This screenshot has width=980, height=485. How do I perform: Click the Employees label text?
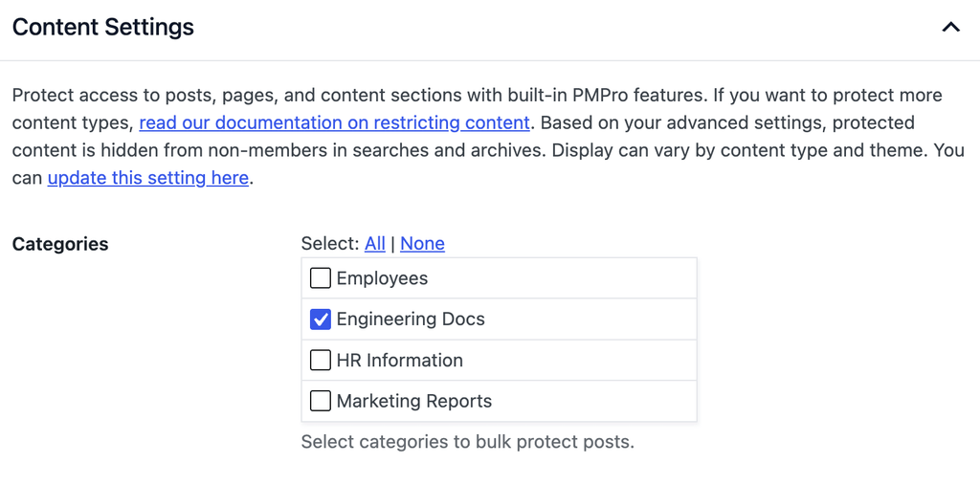382,278
